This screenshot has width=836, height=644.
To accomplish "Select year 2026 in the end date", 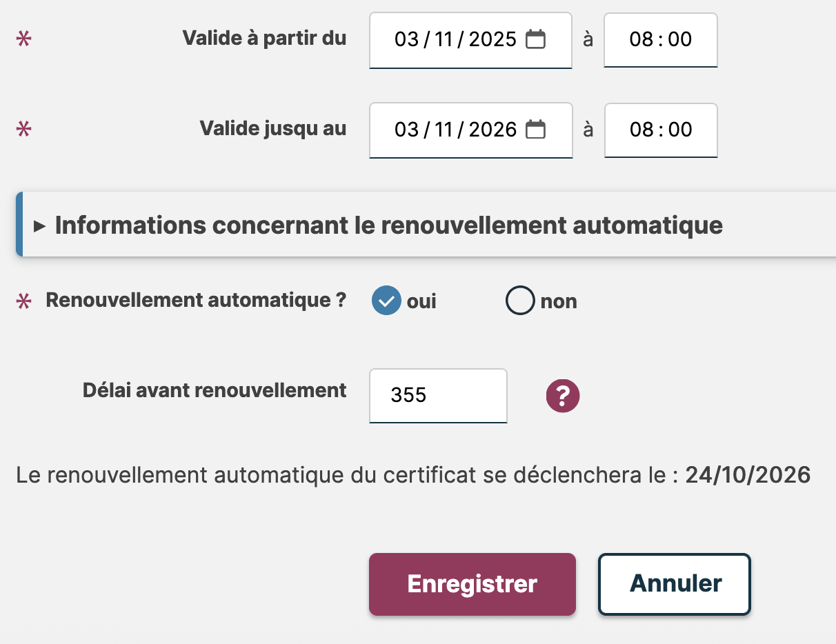I will point(492,130).
